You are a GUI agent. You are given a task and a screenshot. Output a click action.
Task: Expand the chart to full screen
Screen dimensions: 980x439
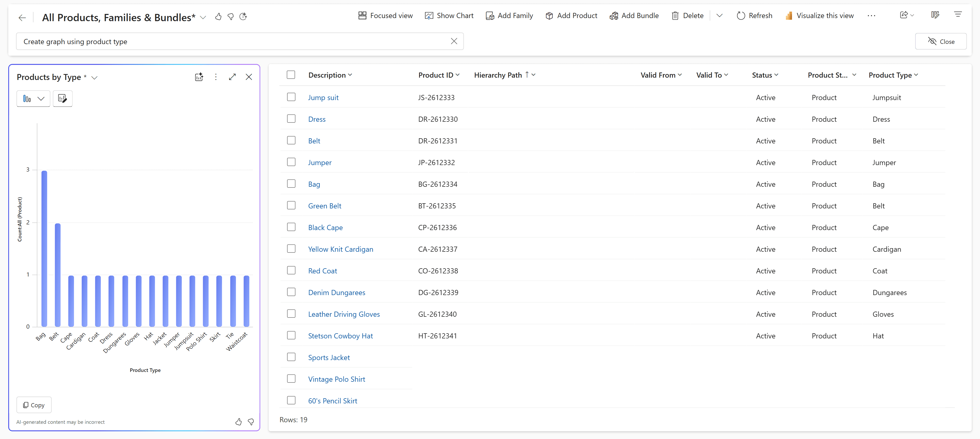coord(232,76)
